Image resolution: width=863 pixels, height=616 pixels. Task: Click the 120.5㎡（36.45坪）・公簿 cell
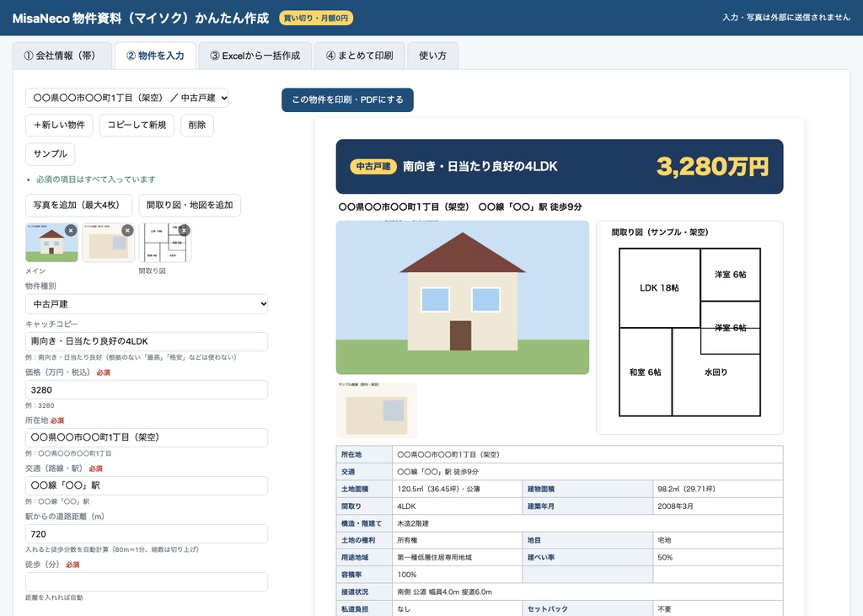tap(457, 489)
